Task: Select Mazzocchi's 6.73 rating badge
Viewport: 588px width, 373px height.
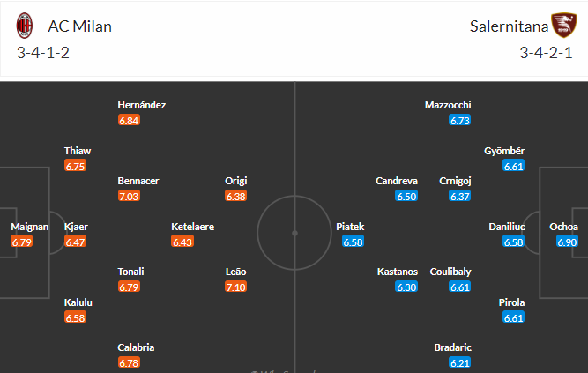Action: coord(460,120)
